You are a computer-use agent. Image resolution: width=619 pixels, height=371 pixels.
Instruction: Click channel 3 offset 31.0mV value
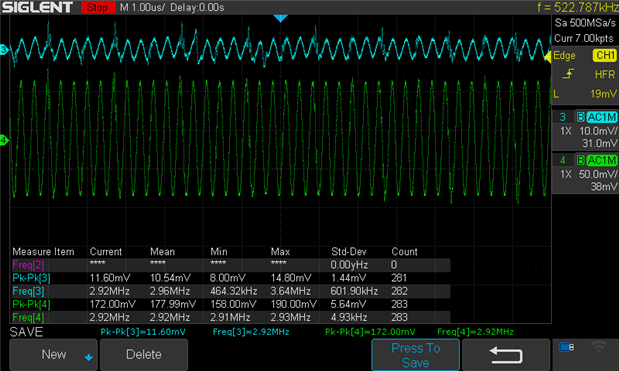click(599, 143)
